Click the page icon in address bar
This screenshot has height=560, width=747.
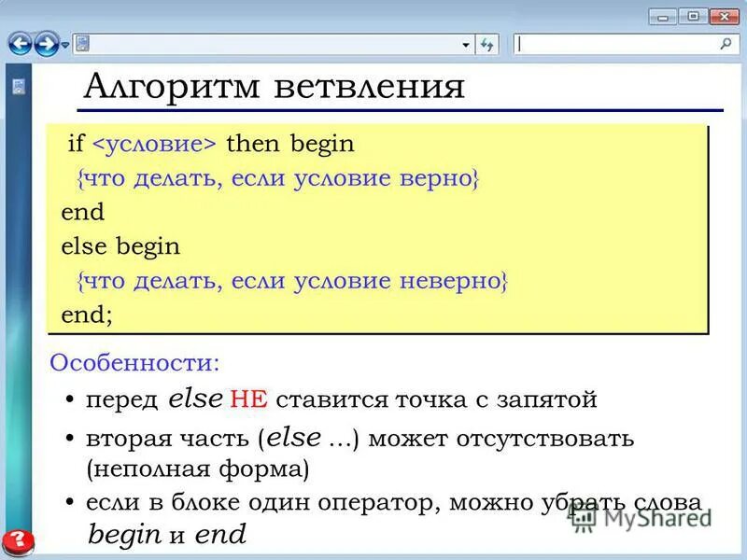82,44
